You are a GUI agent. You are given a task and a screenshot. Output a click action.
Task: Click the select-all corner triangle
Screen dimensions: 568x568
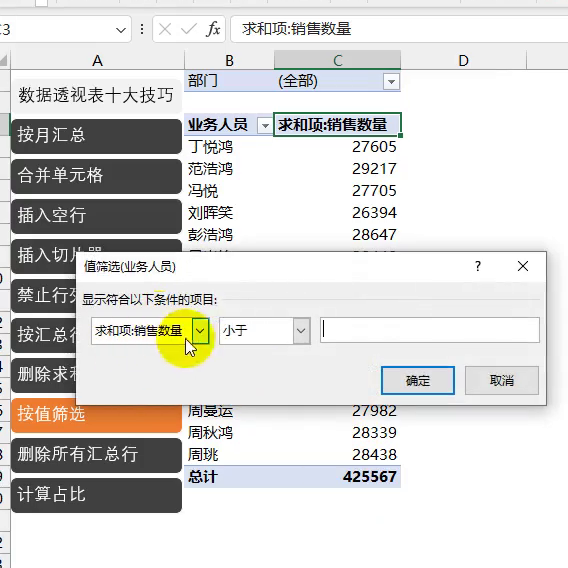pyautogui.click(x=4, y=60)
